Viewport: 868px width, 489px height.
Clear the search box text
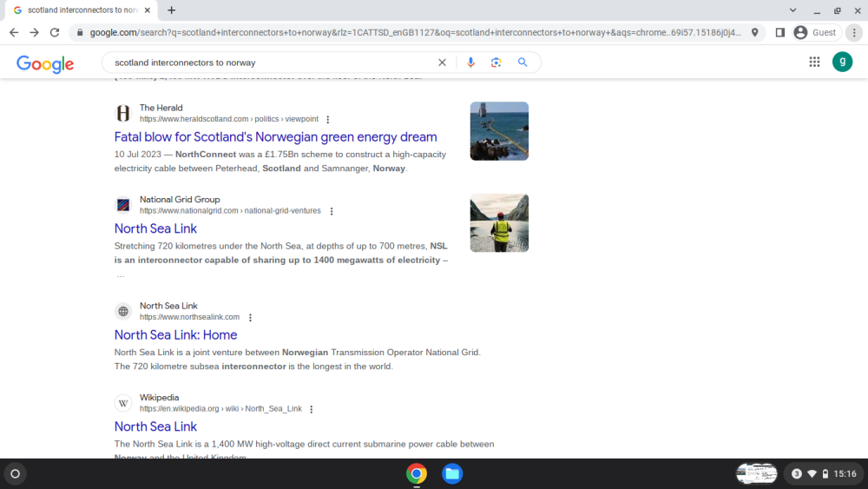point(442,63)
